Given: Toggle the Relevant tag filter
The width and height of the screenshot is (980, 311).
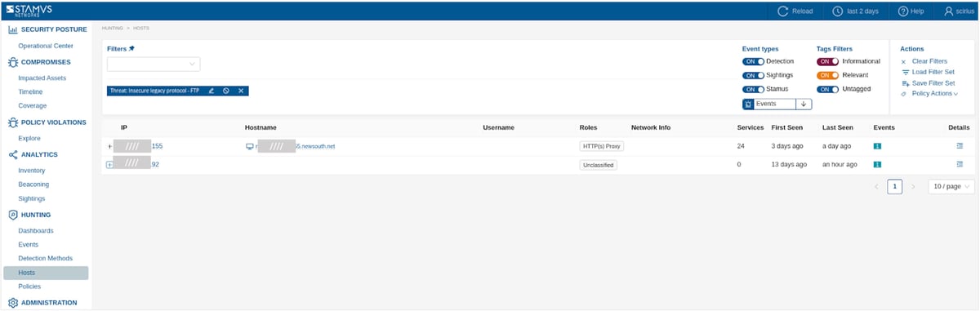Looking at the screenshot, I should pos(827,75).
